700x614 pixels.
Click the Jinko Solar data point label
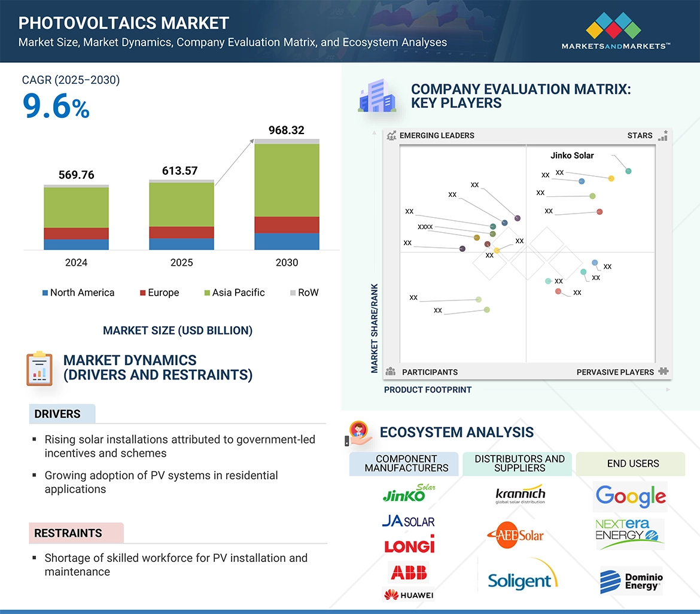572,156
